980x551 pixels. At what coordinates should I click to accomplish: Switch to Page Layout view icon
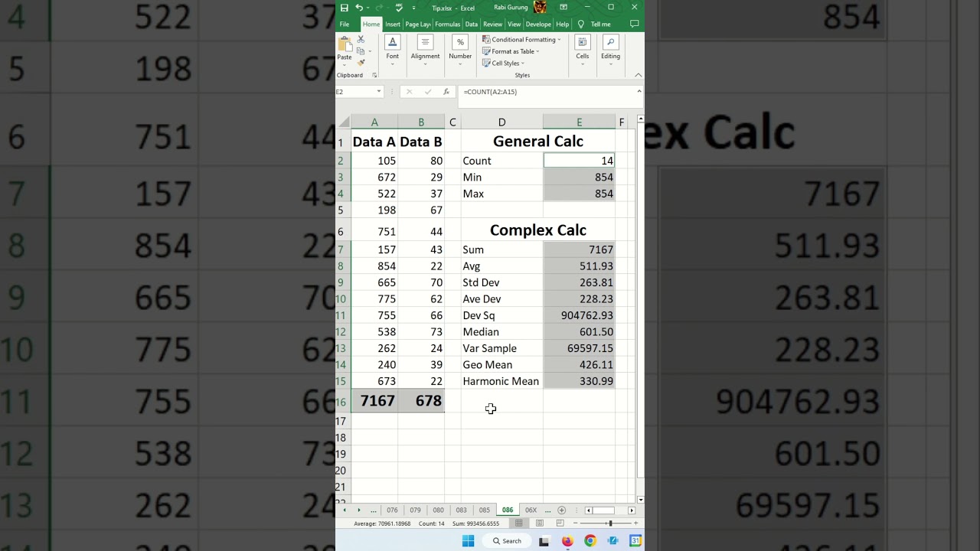pos(540,523)
